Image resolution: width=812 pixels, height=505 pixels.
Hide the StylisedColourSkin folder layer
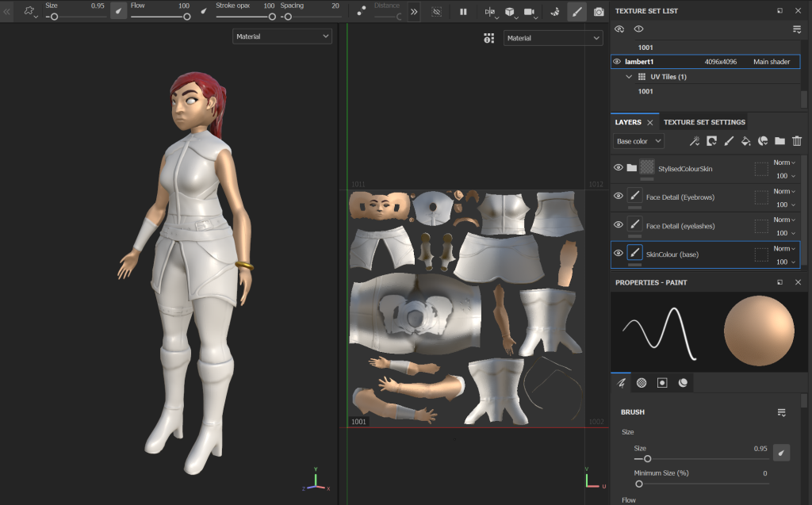pos(619,167)
